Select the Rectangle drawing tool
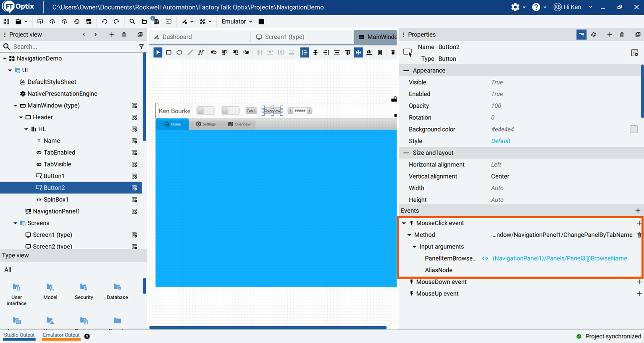This screenshot has width=644, height=343. tap(168, 53)
